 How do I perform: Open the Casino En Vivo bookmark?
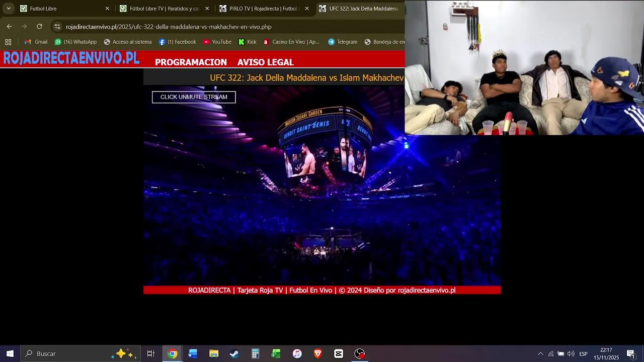291,42
